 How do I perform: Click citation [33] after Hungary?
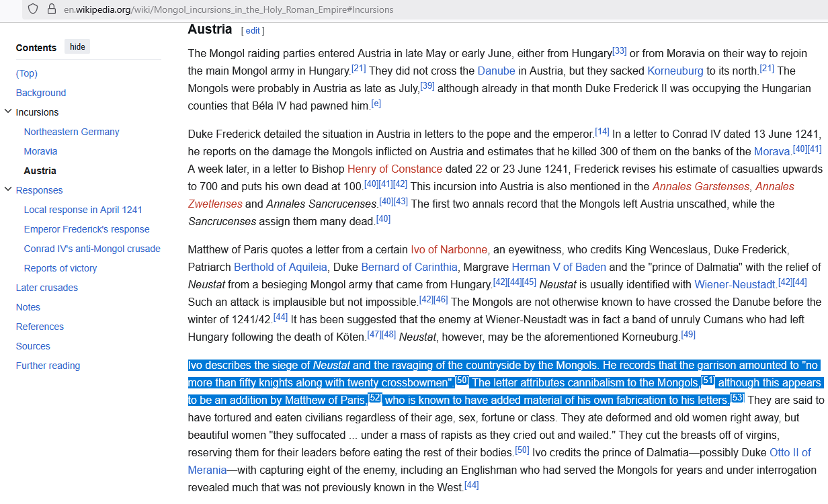coord(619,50)
